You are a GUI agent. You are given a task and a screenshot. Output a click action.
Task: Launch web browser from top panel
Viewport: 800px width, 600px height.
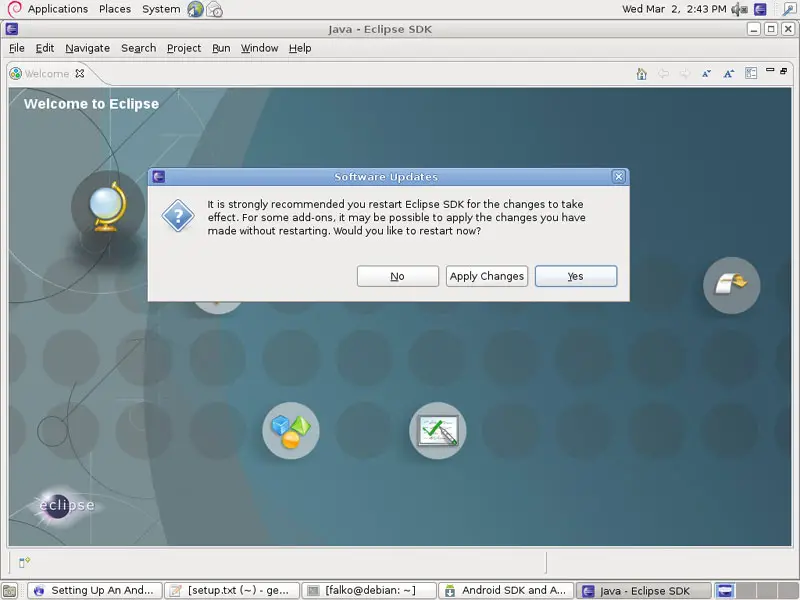[x=195, y=9]
